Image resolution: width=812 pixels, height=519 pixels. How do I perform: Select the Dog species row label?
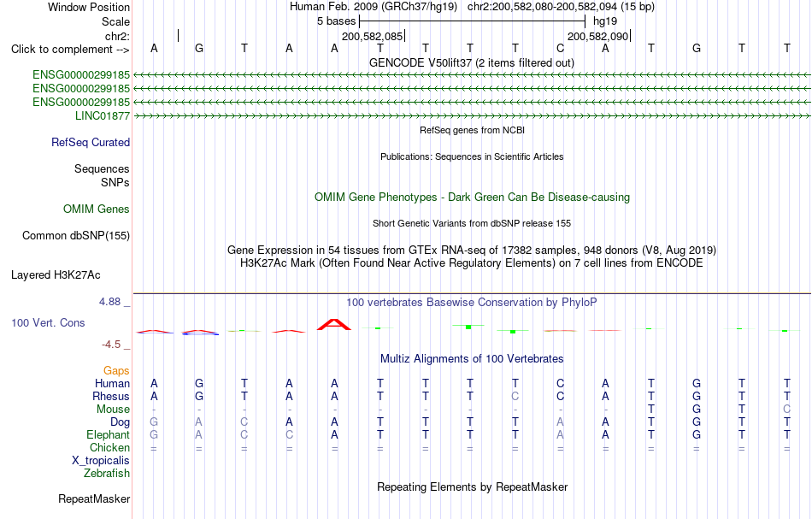(x=121, y=422)
